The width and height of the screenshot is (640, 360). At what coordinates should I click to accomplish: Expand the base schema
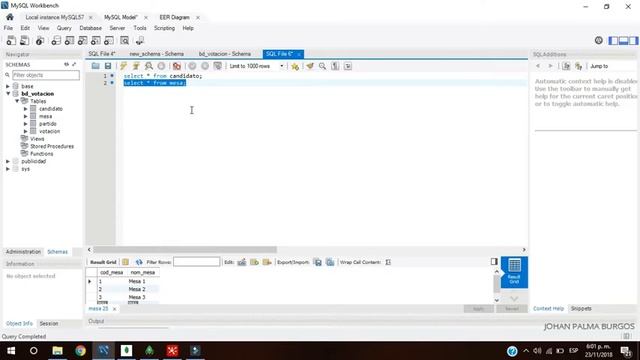[x=8, y=86]
